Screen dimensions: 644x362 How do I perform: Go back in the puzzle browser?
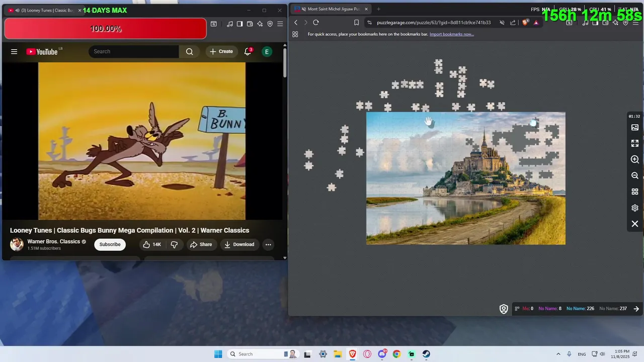click(296, 22)
